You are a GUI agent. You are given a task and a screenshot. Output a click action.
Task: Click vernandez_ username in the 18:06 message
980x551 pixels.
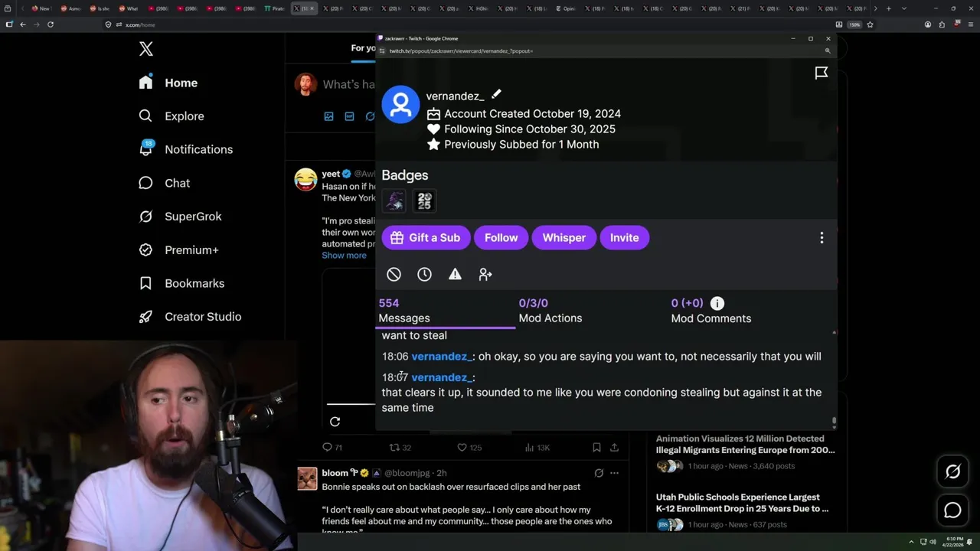[442, 357]
